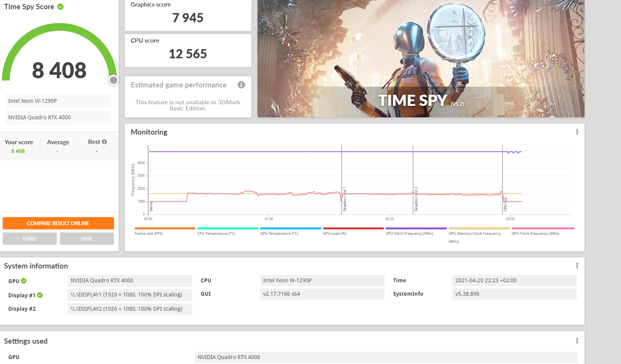Toggle the GPU Temperature legend series
The image size is (621, 364).
click(279, 233)
